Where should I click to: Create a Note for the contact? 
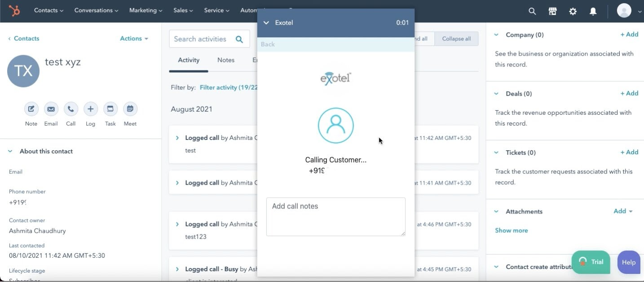[x=31, y=109]
